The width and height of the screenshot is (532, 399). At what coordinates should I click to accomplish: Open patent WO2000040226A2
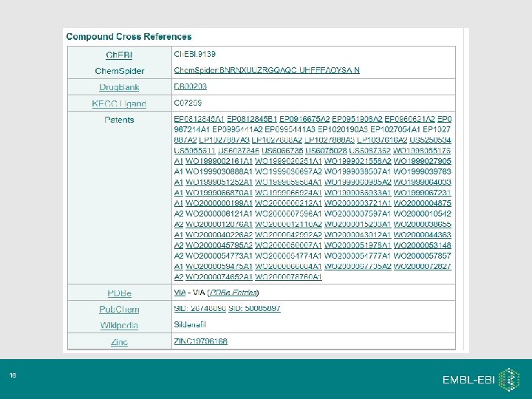219,235
